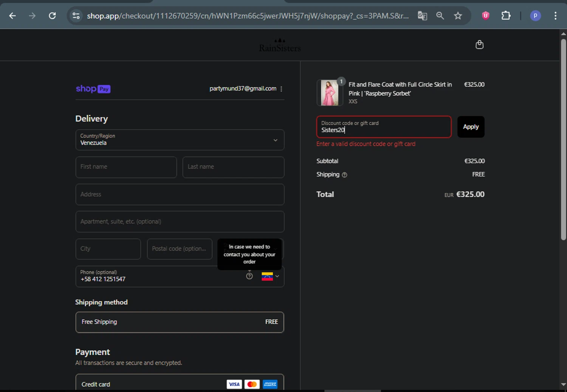This screenshot has height=392, width=567.
Task: Open the Chrome profile avatar
Action: (x=535, y=15)
